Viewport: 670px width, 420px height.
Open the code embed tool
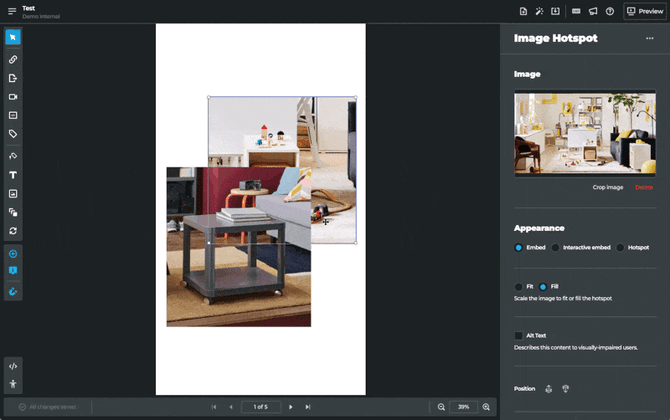13,366
